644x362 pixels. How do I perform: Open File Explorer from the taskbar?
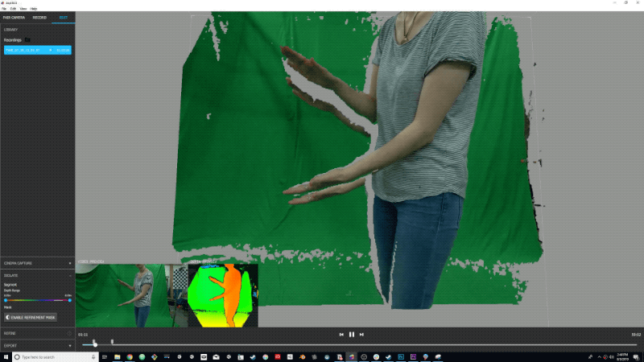point(117,356)
